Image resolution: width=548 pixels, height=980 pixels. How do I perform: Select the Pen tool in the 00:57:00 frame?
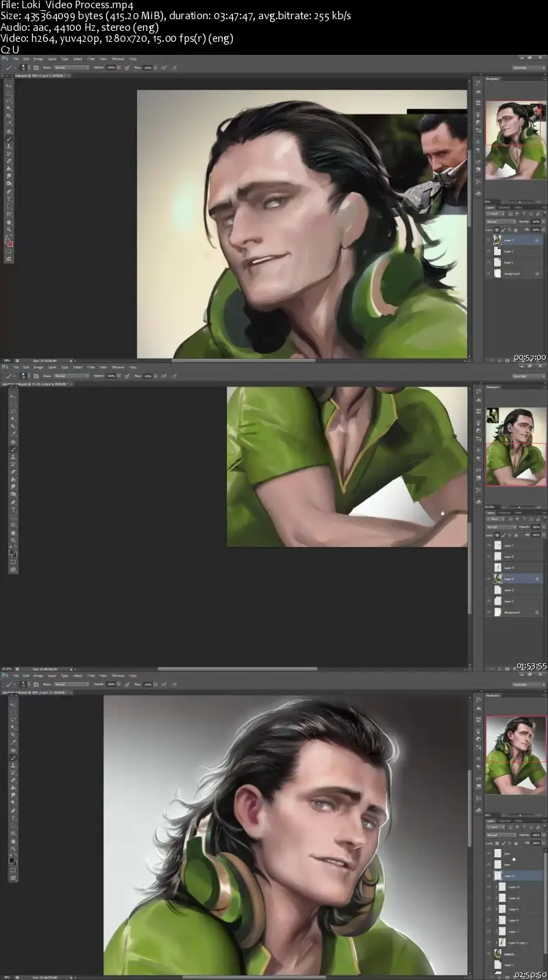[9, 191]
